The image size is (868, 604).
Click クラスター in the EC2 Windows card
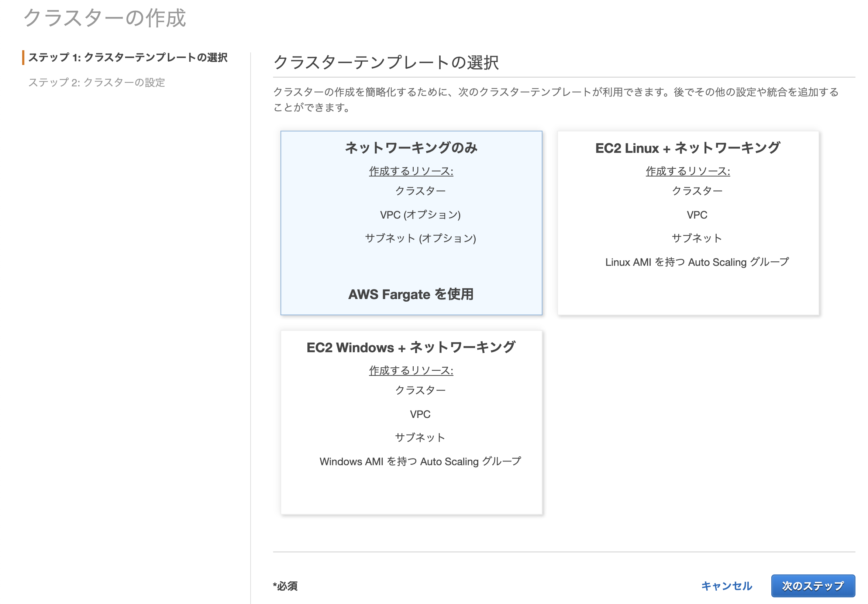click(420, 390)
